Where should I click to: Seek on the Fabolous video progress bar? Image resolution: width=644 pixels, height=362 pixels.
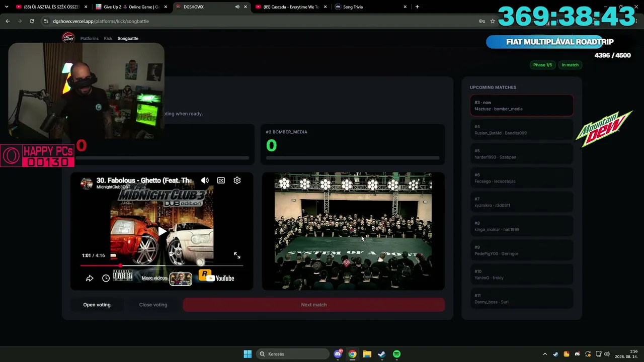coord(162,265)
